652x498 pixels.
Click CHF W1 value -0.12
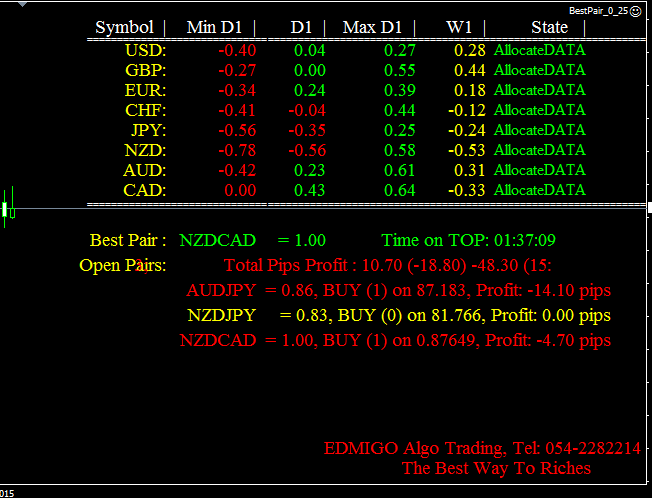[467, 111]
